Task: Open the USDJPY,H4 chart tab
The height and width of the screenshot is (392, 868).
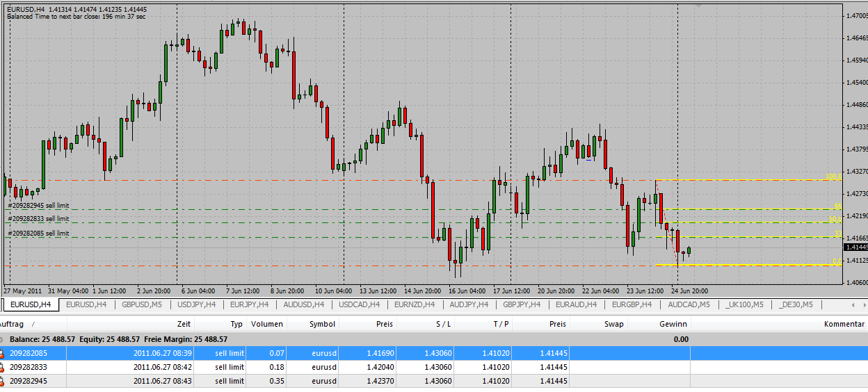Action: pos(197,304)
